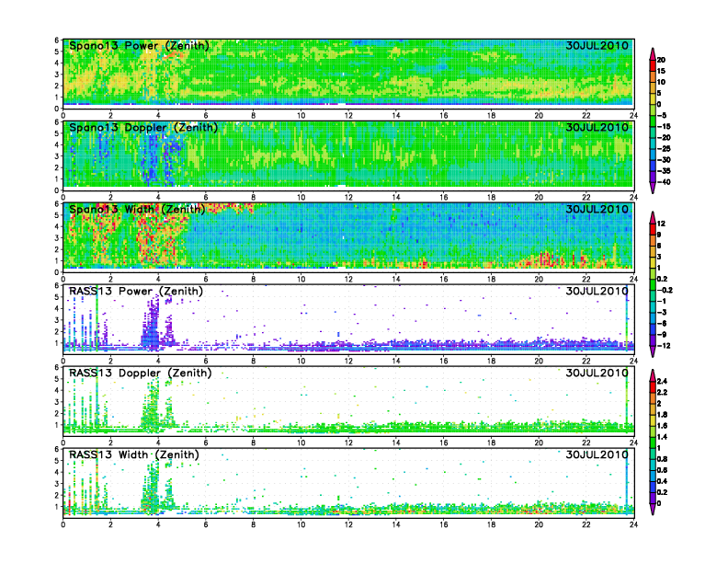This screenshot has height=563, width=728.
Task: Click the "-12" label on the middle colorbar
Action: (664, 346)
